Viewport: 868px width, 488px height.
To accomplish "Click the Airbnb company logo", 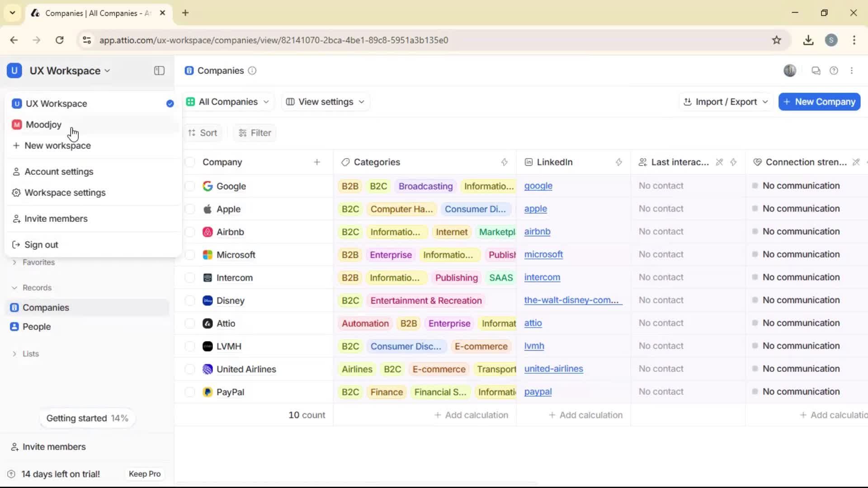I will click(x=208, y=232).
